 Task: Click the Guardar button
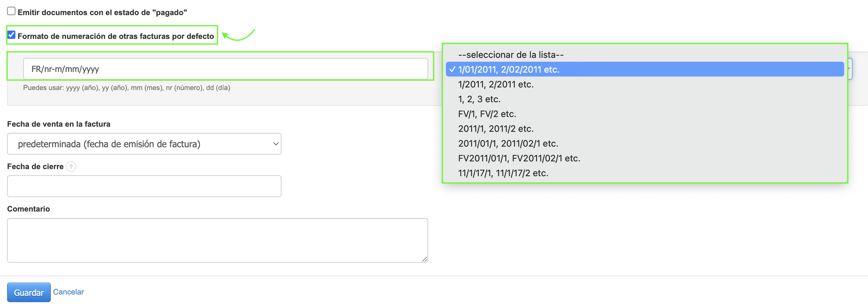click(x=29, y=292)
